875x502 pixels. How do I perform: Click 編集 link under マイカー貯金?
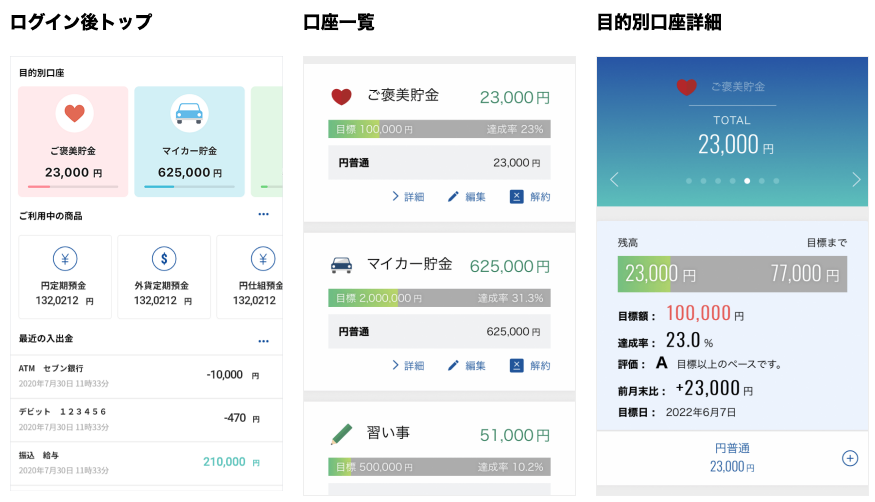coord(475,365)
